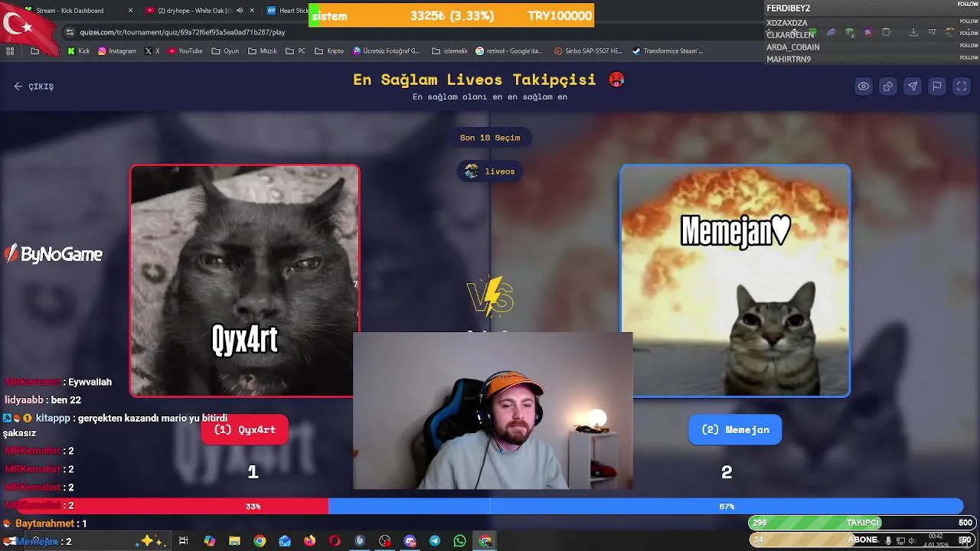The image size is (980, 551).
Task: Open the Outlook mail taskbar icon
Action: 285,541
